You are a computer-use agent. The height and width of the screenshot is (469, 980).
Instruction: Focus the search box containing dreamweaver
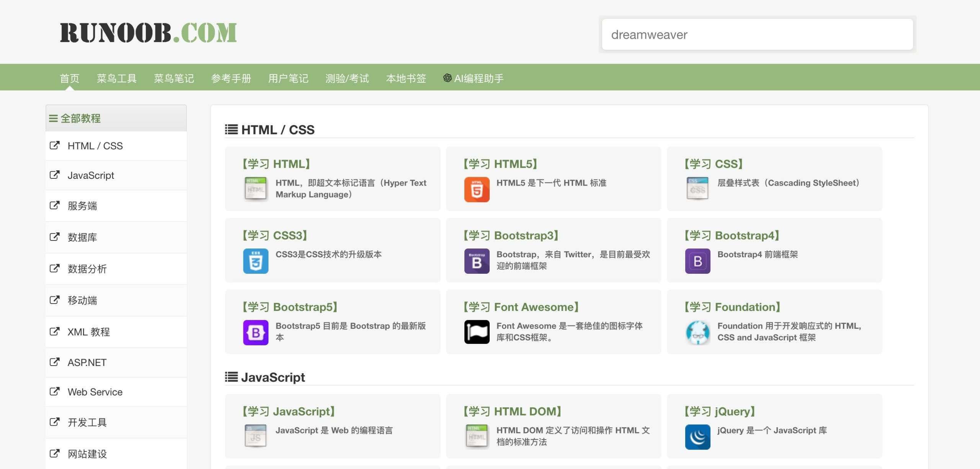click(757, 34)
